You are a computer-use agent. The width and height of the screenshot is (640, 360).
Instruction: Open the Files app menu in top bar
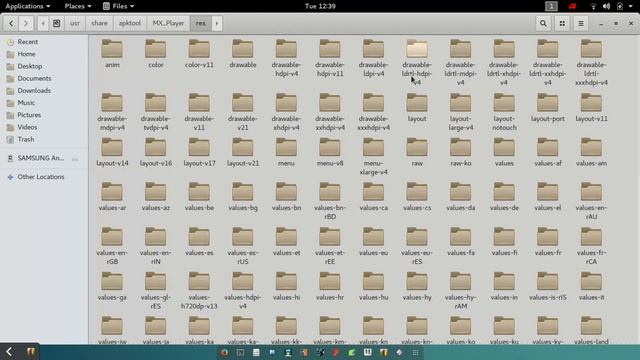[118, 6]
